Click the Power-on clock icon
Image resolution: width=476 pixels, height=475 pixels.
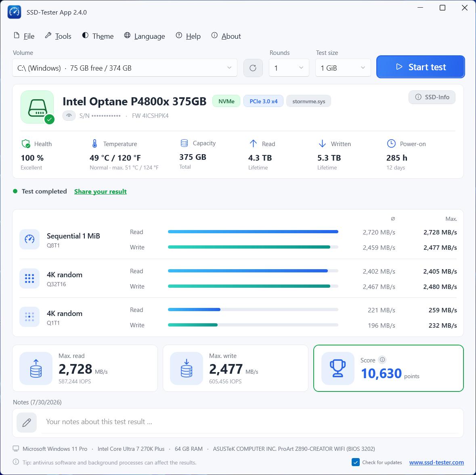391,144
